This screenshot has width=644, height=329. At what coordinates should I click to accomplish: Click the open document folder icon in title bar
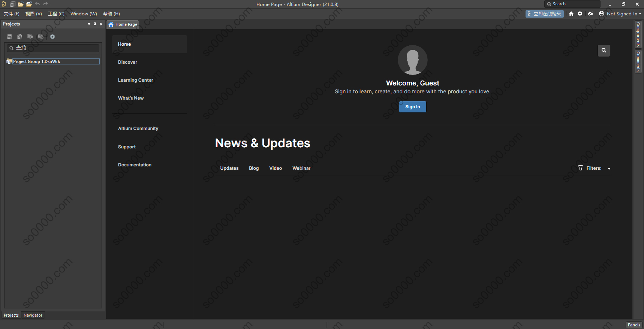pyautogui.click(x=21, y=4)
